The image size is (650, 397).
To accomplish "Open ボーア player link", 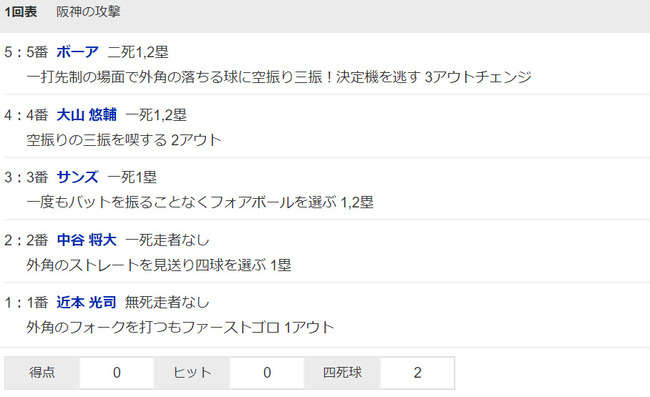I will [x=77, y=52].
